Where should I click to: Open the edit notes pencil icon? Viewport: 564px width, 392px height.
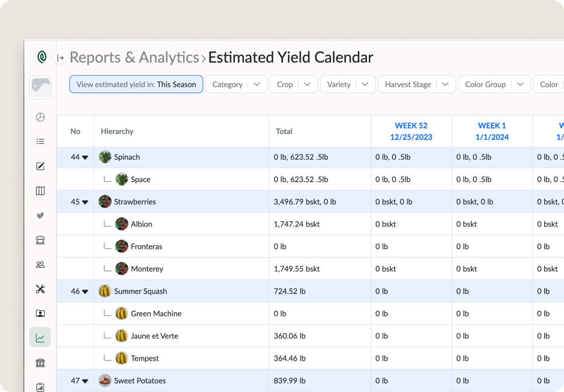coord(40,166)
